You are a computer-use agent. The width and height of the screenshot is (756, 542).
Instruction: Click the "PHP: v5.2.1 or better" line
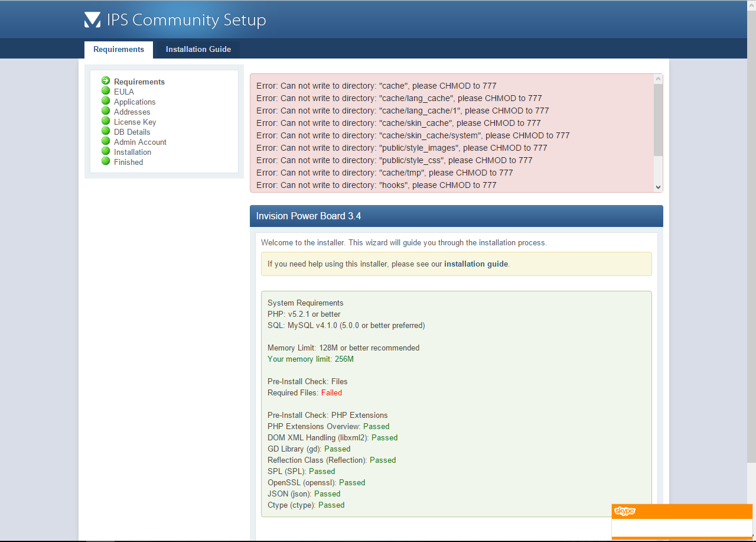pyautogui.click(x=304, y=314)
